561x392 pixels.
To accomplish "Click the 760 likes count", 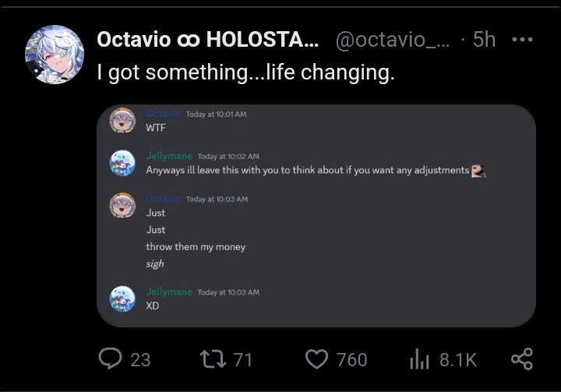I will (x=351, y=359).
